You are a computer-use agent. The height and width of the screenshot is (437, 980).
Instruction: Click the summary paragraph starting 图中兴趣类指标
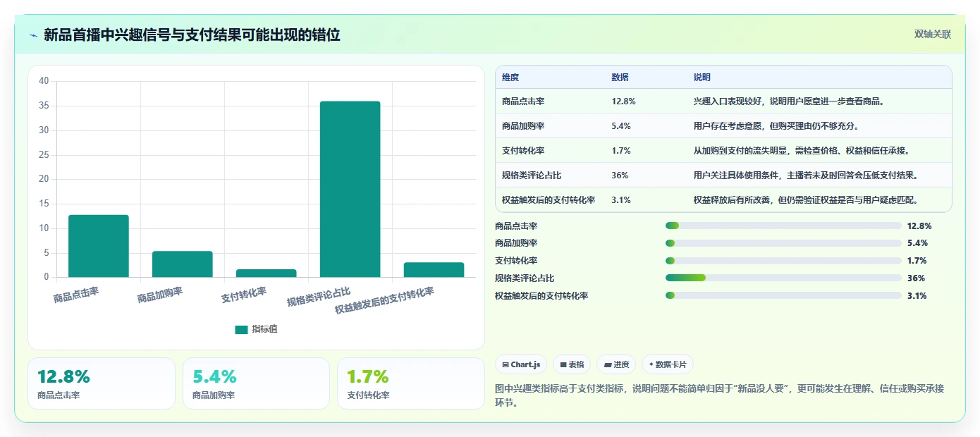[719, 395]
